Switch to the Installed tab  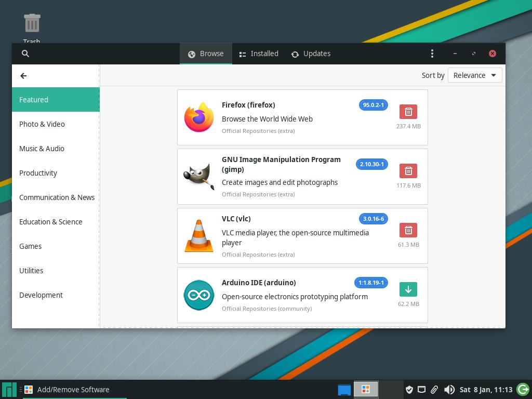[259, 54]
